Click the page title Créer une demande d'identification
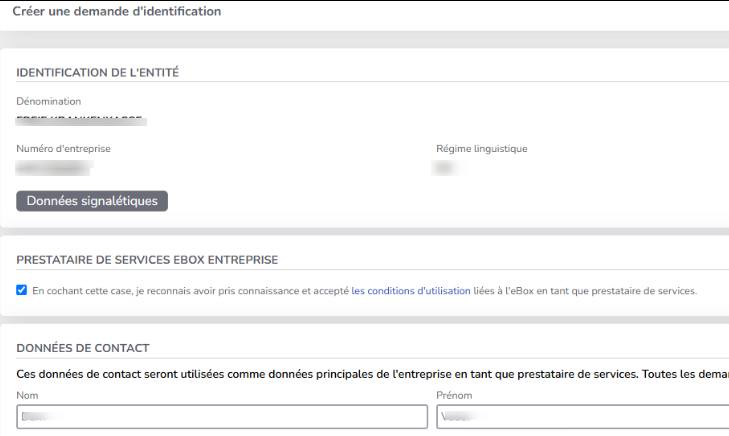 click(x=116, y=12)
